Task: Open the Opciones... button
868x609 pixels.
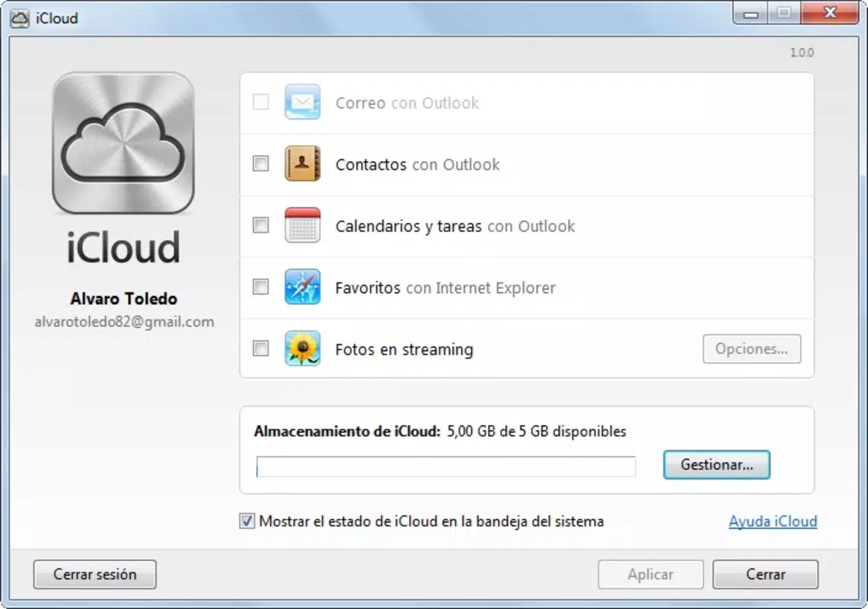Action: [752, 349]
